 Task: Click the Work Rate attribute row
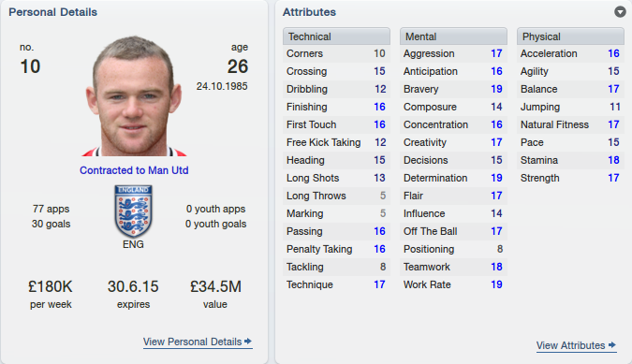pos(453,284)
